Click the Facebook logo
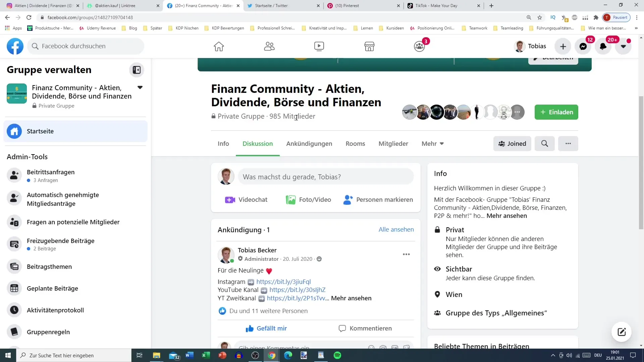644x362 pixels. (15, 46)
